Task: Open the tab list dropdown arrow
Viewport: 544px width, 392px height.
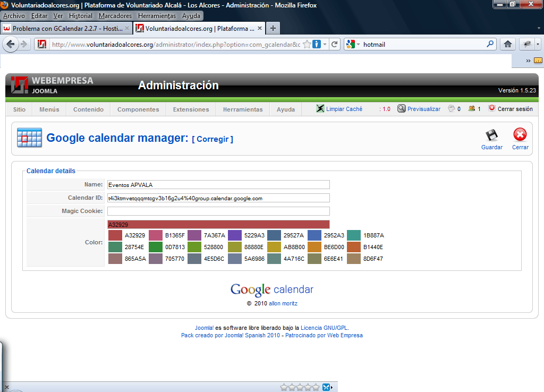Action: click(x=539, y=28)
